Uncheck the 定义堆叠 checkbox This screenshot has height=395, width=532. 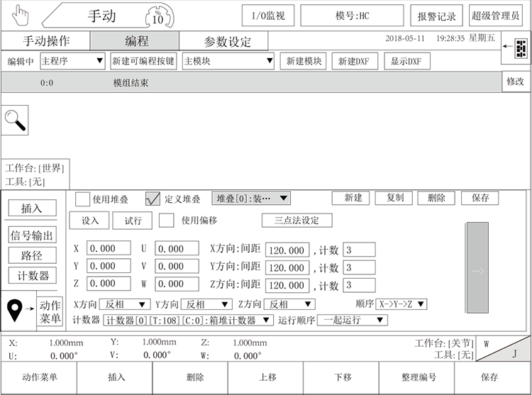coord(153,199)
